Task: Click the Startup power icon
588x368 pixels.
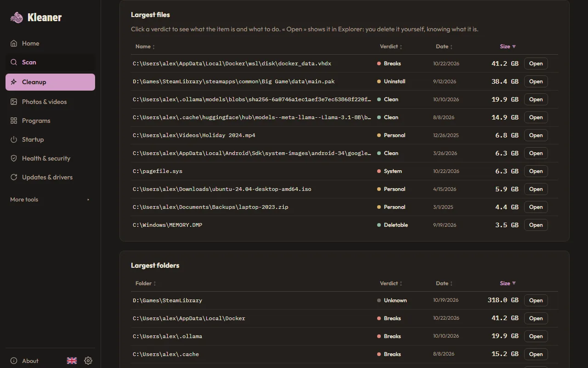Action: click(x=14, y=139)
